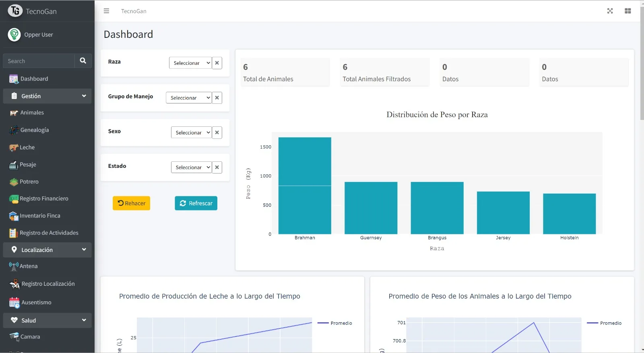
Task: Open the Estado Seleccionar dropdown
Action: pyautogui.click(x=191, y=167)
